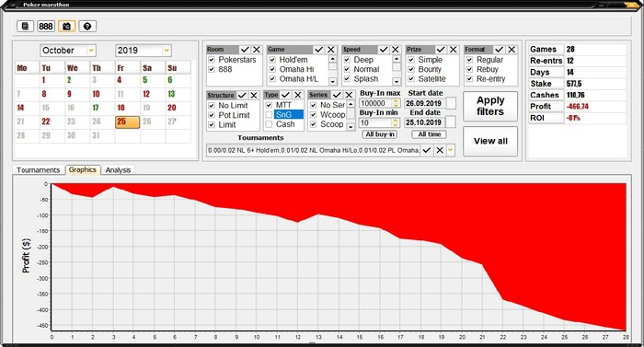Check all Type options with checkmark icon
This screenshot has height=347, width=644.
tap(286, 95)
